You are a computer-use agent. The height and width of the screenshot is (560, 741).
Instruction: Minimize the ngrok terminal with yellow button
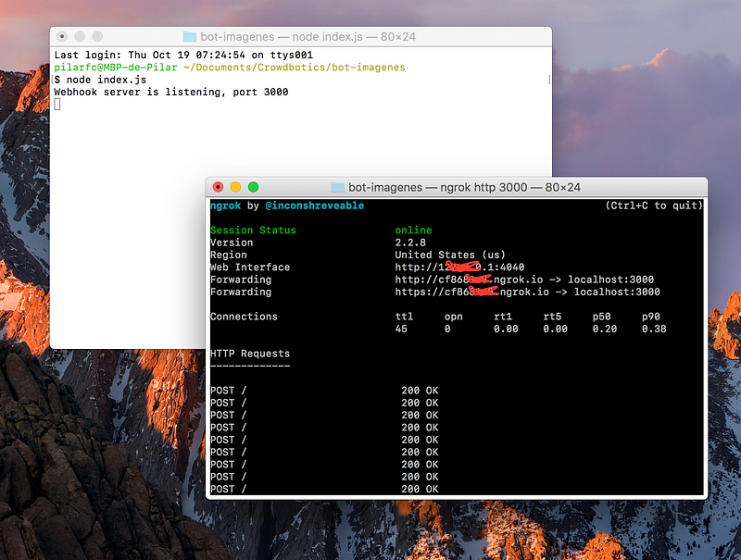click(235, 187)
